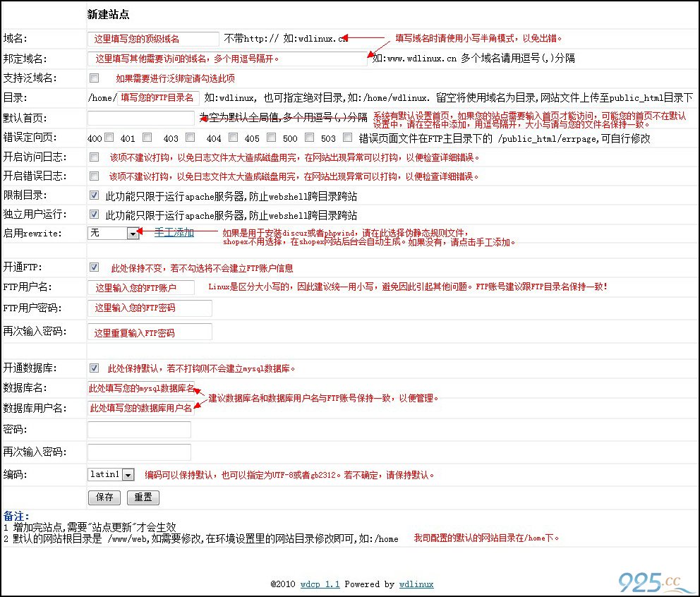This screenshot has height=597, width=700.
Task: Turn on the 开启错误日志 error log checkbox
Action: tap(94, 176)
